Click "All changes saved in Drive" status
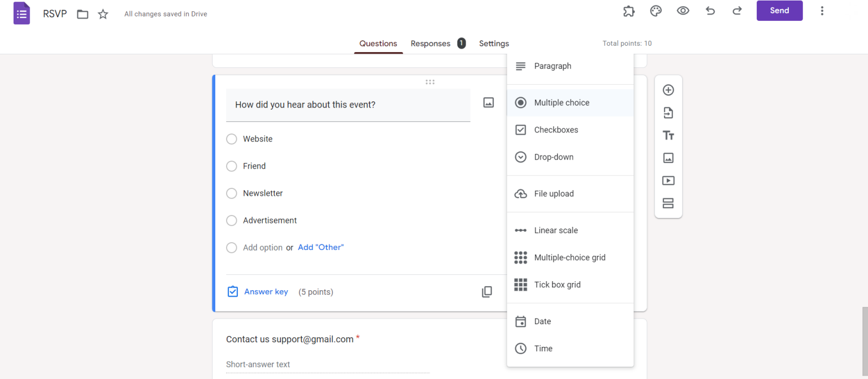 166,14
